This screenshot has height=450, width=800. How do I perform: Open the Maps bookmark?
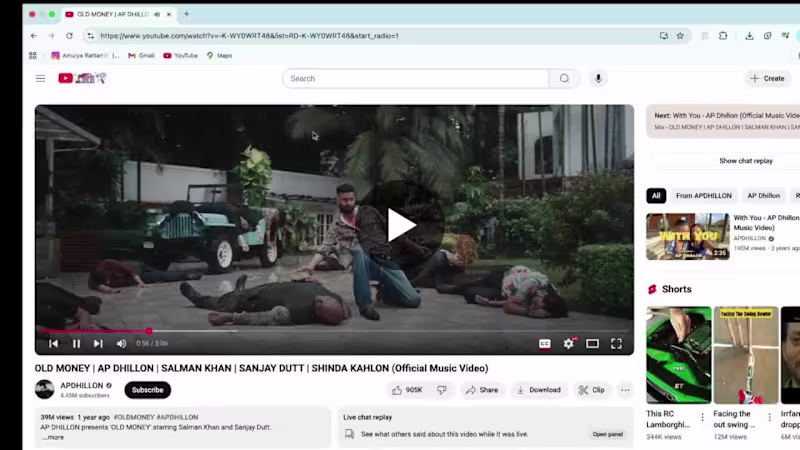click(219, 56)
